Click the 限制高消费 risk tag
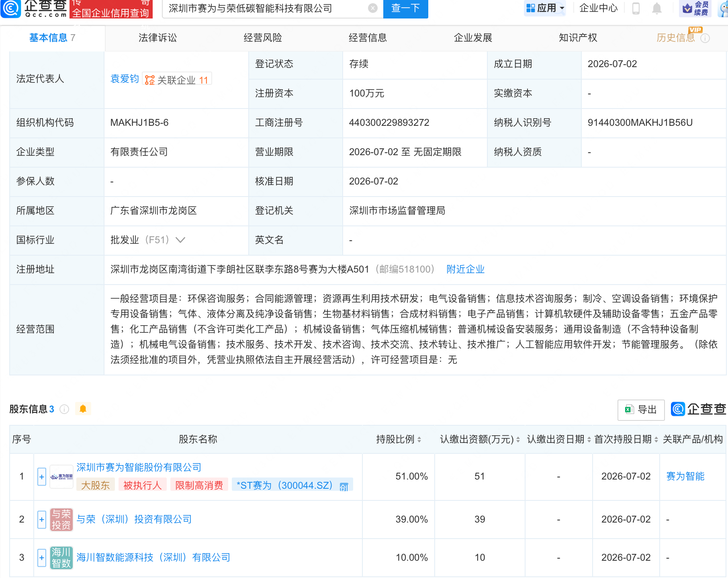Screen dimensions: 728x578 tap(199, 485)
